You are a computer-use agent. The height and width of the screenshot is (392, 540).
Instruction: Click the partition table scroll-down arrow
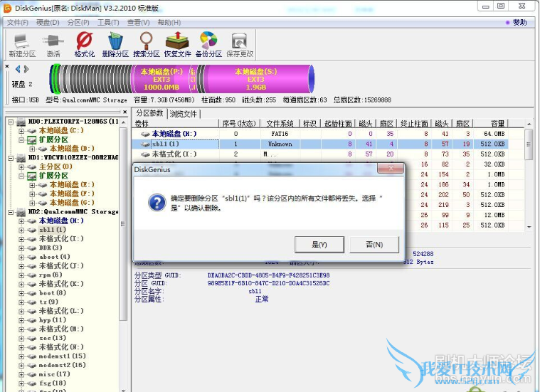click(529, 227)
